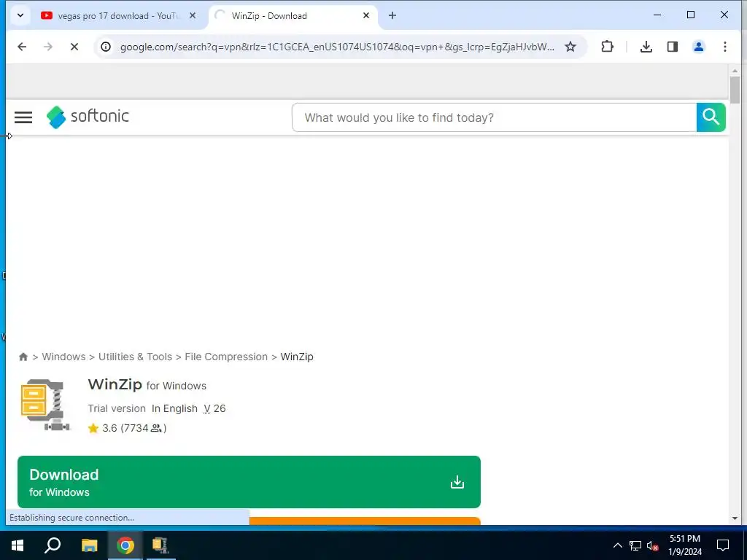View site information icon in address bar
The height and width of the screenshot is (560, 747).
pyautogui.click(x=106, y=47)
